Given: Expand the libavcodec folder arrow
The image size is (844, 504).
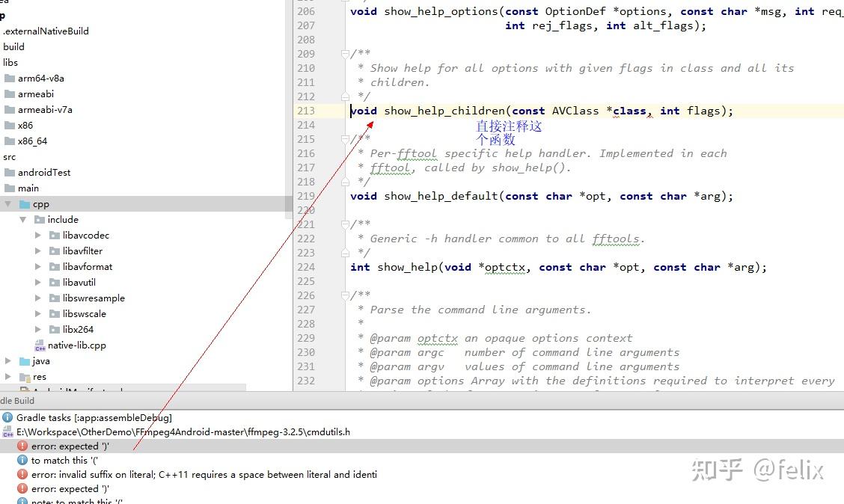Looking at the screenshot, I should [x=37, y=235].
